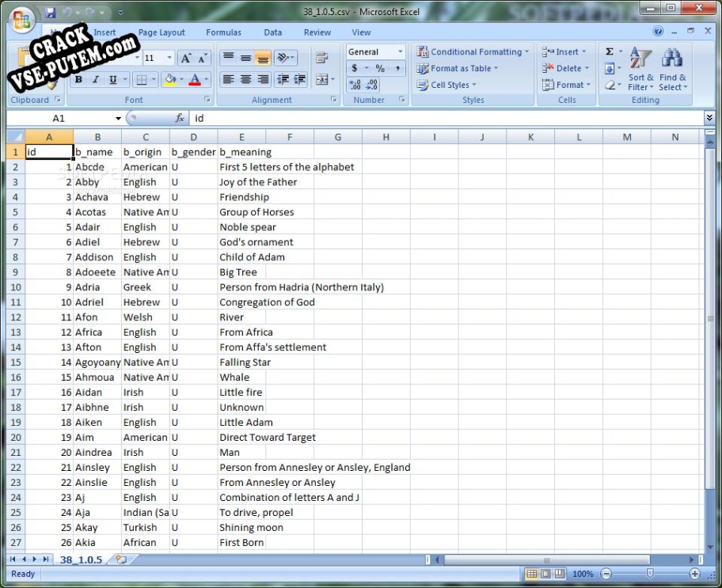Click the Grow Font icon

(185, 58)
